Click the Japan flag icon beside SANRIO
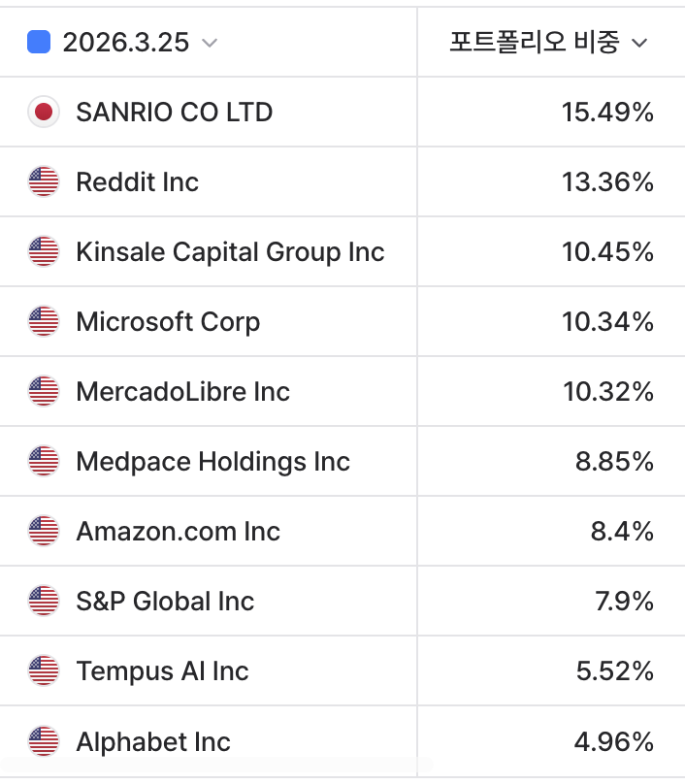The height and width of the screenshot is (784, 685). [43, 112]
